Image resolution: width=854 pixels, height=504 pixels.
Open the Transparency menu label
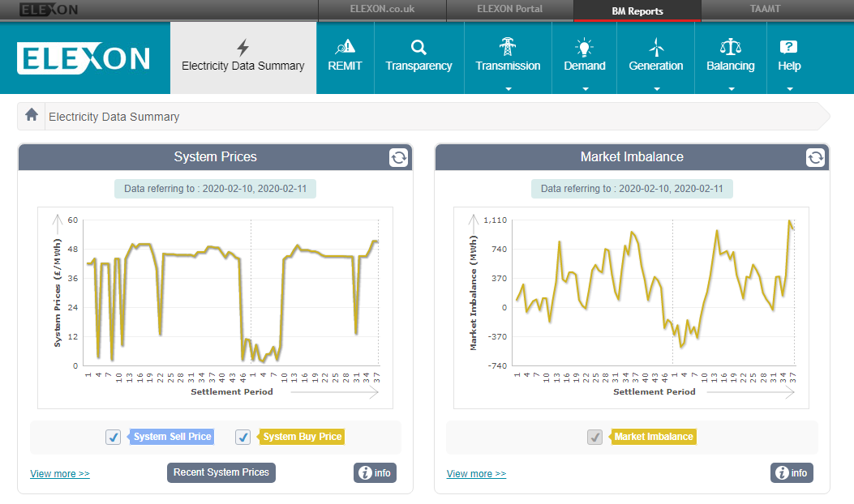(x=418, y=66)
